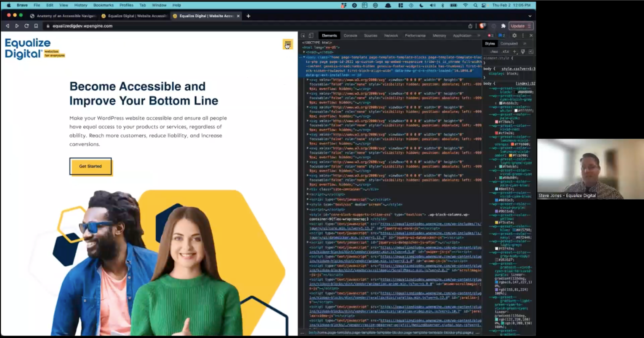Click the Brave Shields lion icon
Screen dimensions: 644x338
point(483,26)
